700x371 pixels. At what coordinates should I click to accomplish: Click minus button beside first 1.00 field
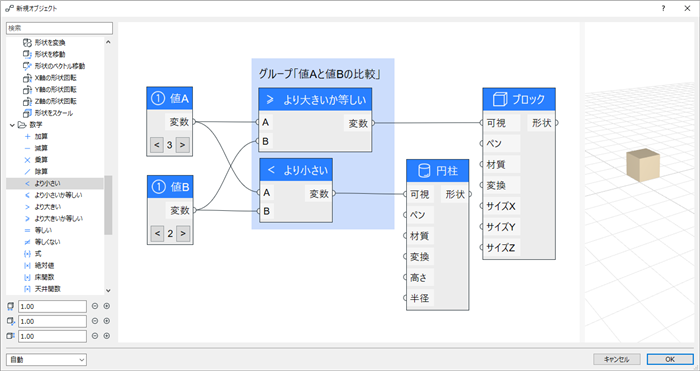95,306
